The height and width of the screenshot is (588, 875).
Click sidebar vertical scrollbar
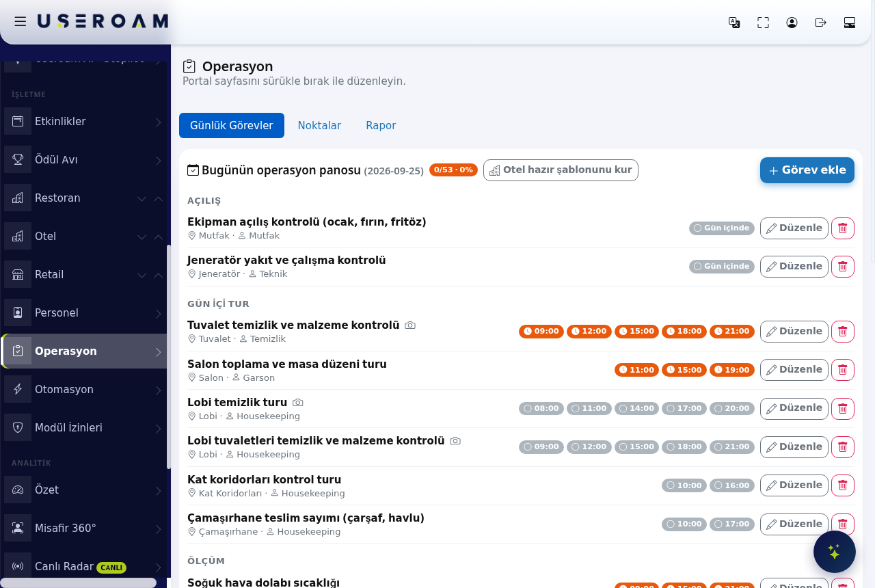(x=168, y=356)
